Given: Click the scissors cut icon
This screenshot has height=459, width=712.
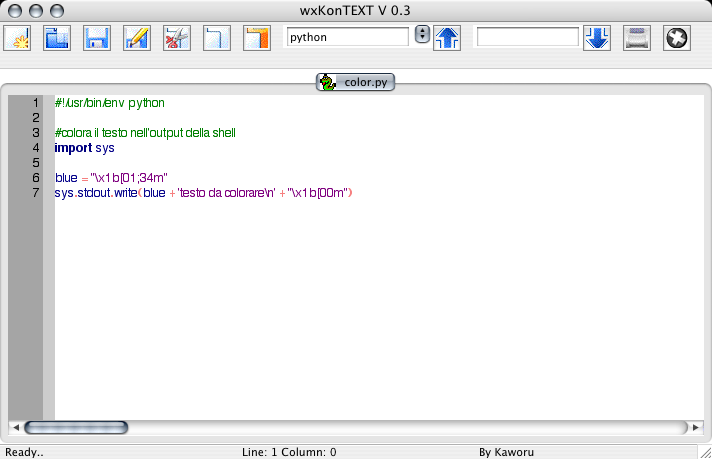Looking at the screenshot, I should coord(177,39).
